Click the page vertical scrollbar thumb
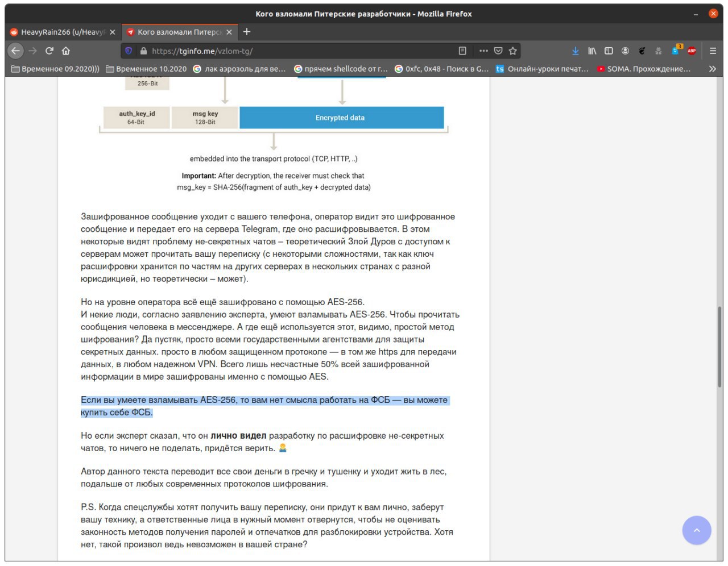728x566 pixels. [720, 347]
